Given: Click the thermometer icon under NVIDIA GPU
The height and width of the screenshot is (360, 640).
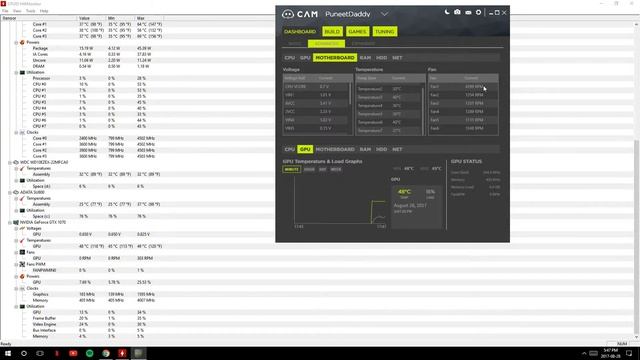Looking at the screenshot, I should 22,240.
